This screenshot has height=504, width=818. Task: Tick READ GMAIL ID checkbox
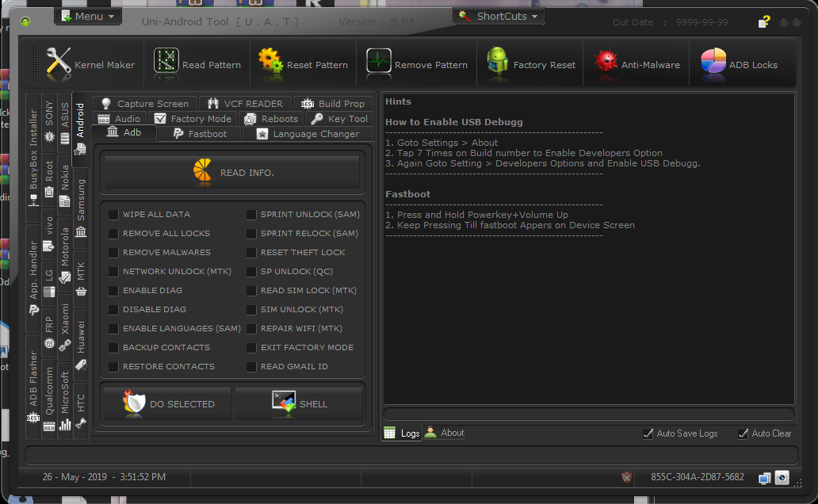click(251, 367)
